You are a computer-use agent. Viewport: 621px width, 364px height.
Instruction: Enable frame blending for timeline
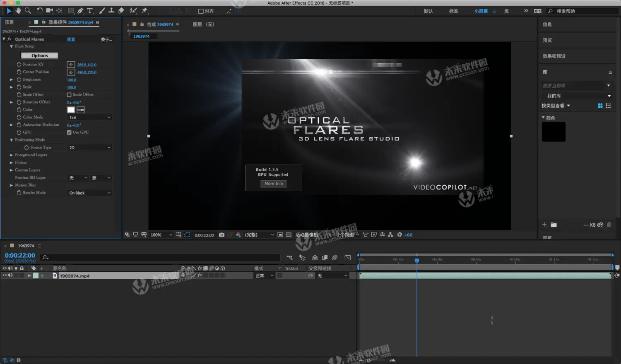pyautogui.click(x=325, y=258)
